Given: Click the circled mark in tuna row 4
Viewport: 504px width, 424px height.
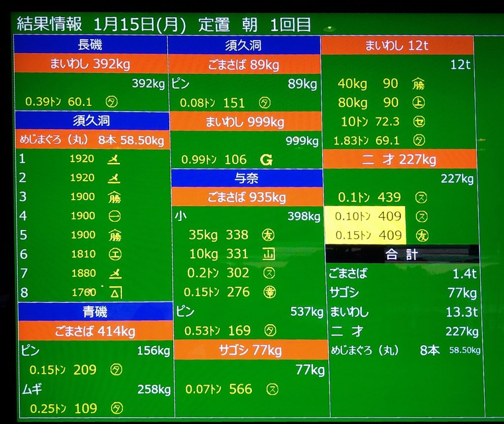Looking at the screenshot, I should (x=114, y=216).
